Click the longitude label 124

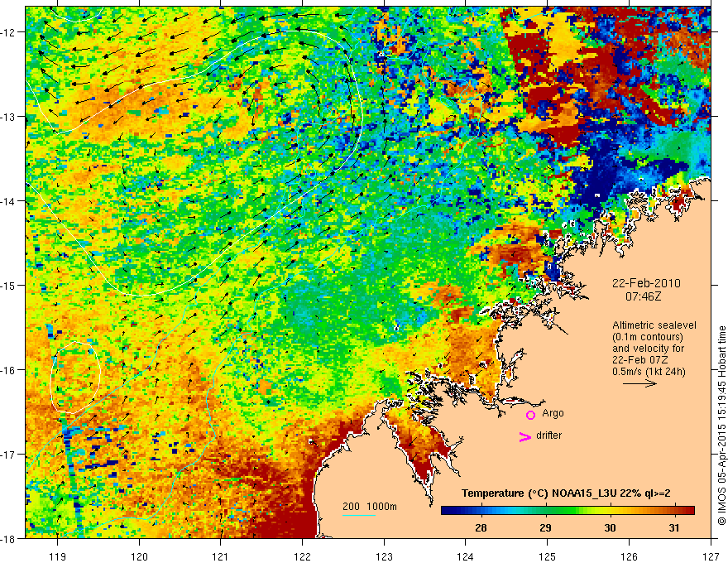(x=466, y=556)
